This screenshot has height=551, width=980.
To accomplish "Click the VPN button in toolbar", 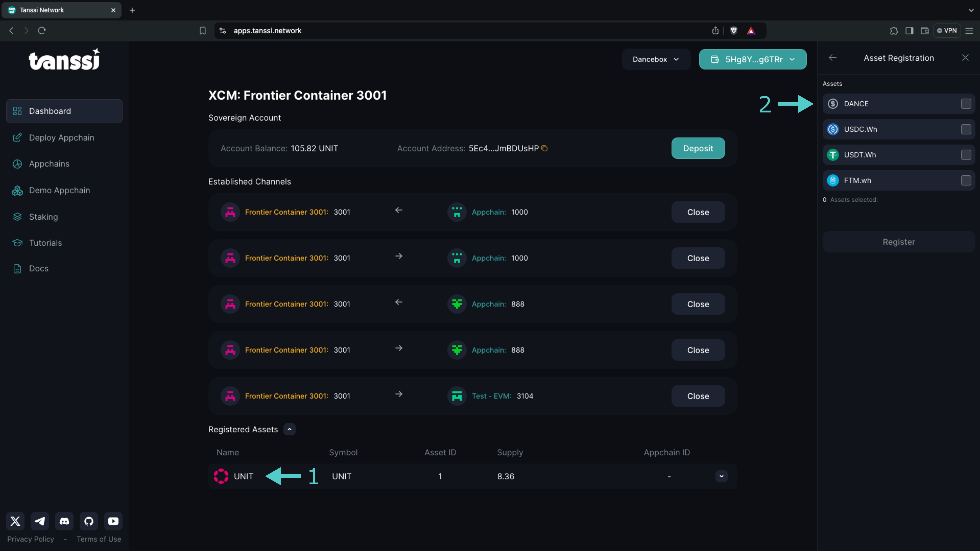I will 946,31.
